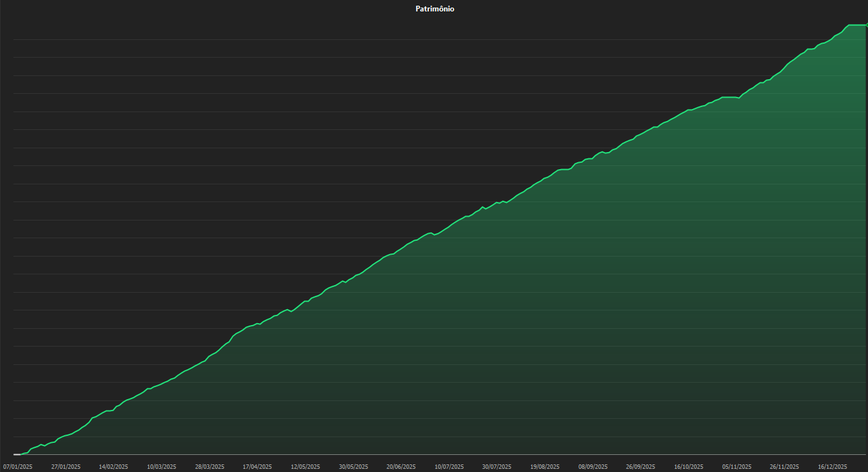868x472 pixels.
Task: Click the 16/10/2025 date label
Action: coord(689,467)
